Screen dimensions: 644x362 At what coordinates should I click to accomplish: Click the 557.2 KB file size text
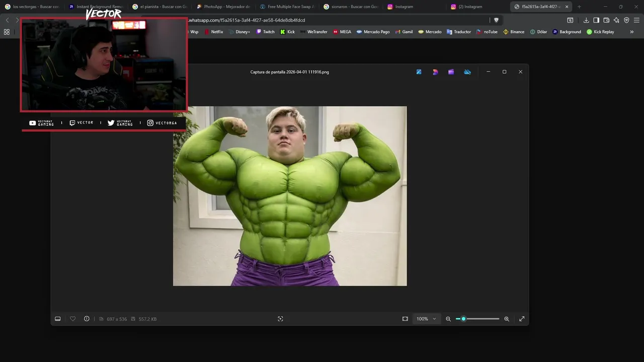(x=147, y=319)
